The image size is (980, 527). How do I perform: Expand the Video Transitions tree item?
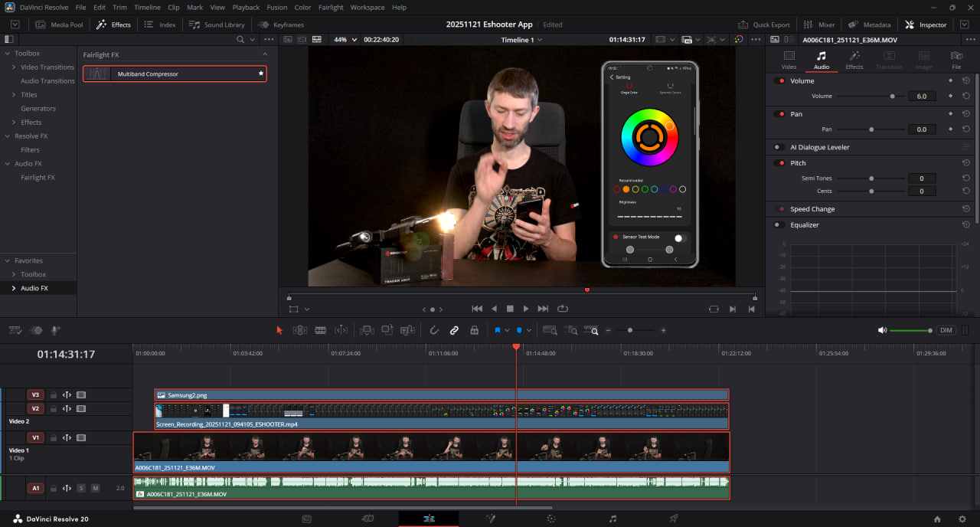14,67
